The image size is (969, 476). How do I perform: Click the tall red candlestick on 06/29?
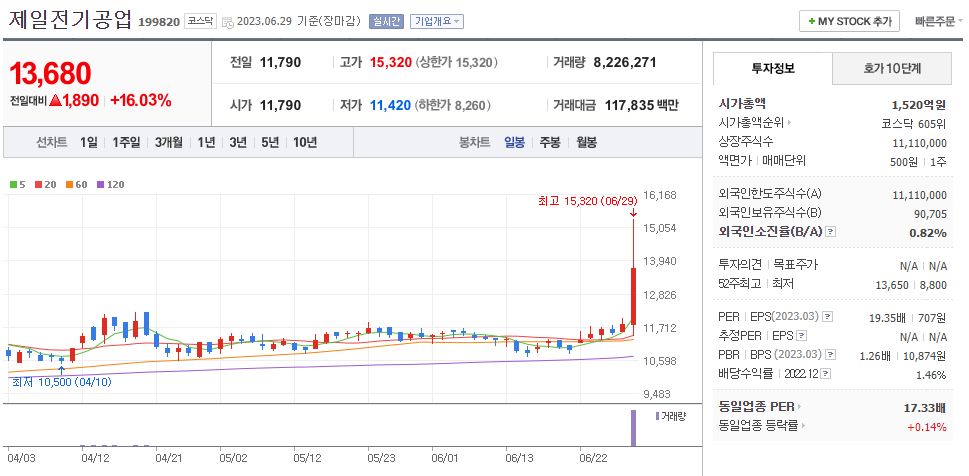tap(633, 294)
